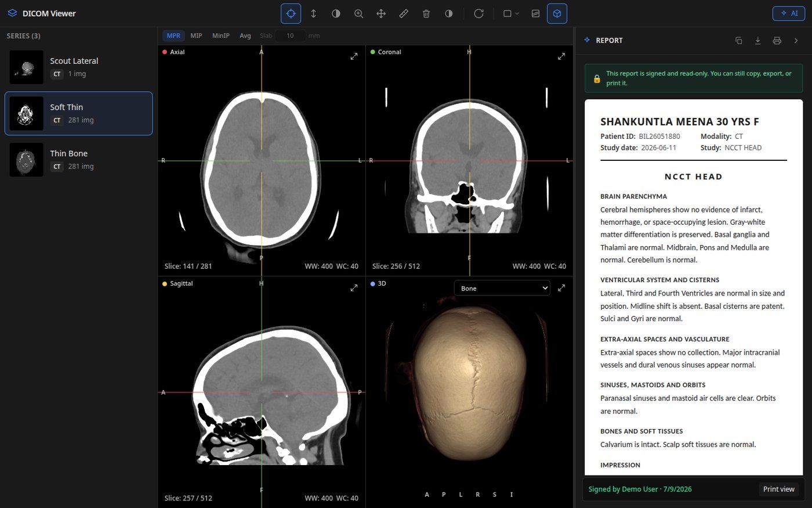Maximize the 3D viewport

[561, 287]
